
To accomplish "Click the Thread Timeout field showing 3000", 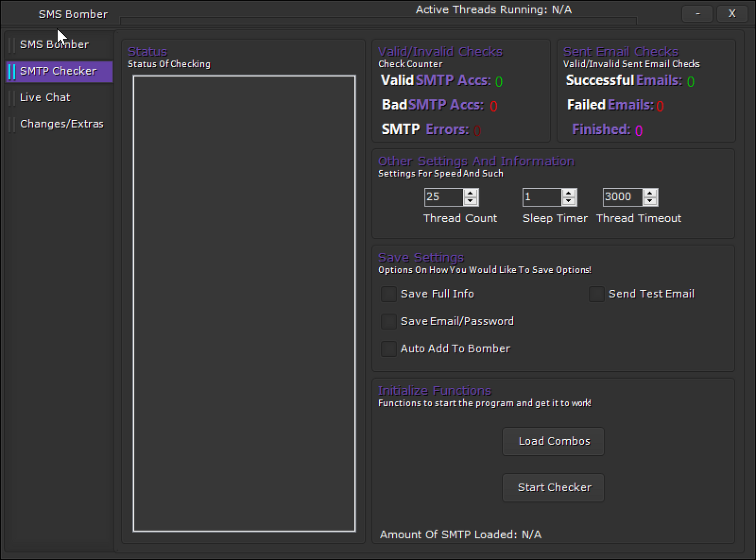I will (622, 197).
